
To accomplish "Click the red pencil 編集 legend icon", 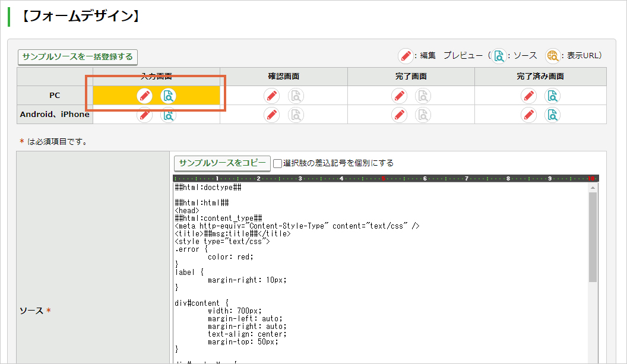I will pos(406,56).
